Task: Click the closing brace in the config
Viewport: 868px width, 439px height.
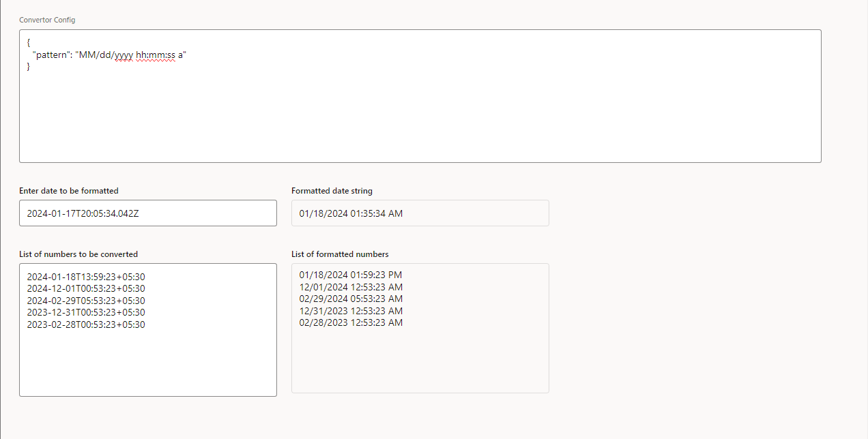Action: coord(28,66)
